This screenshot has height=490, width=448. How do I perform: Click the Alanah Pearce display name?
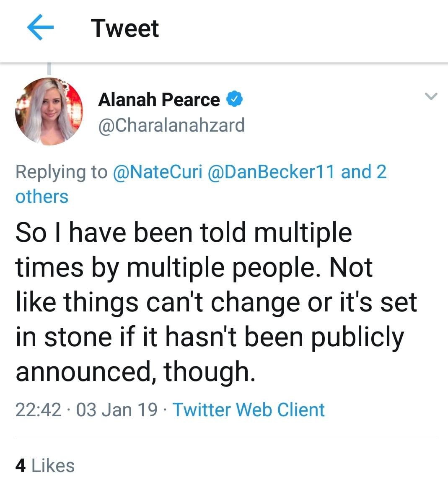pyautogui.click(x=159, y=100)
